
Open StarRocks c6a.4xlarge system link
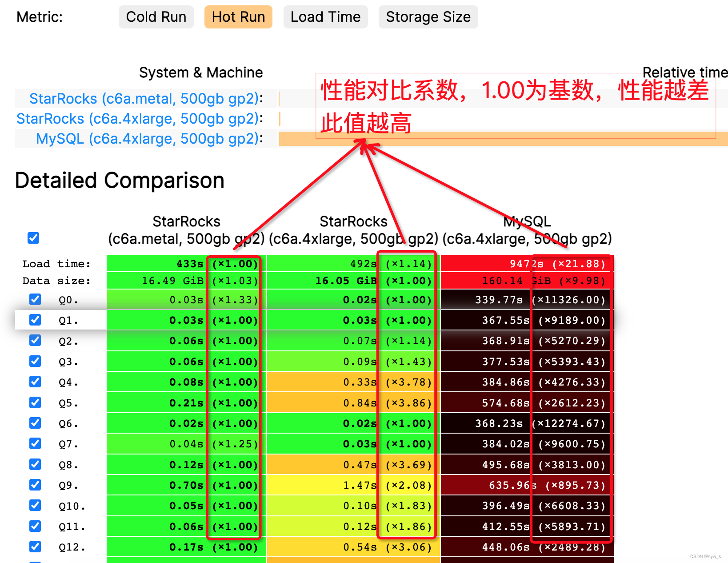[x=137, y=118]
